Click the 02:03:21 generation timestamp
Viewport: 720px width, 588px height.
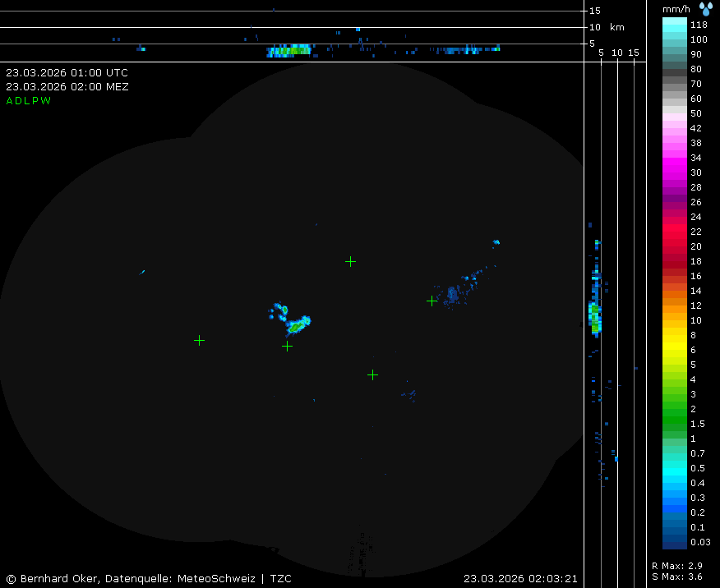click(x=520, y=579)
